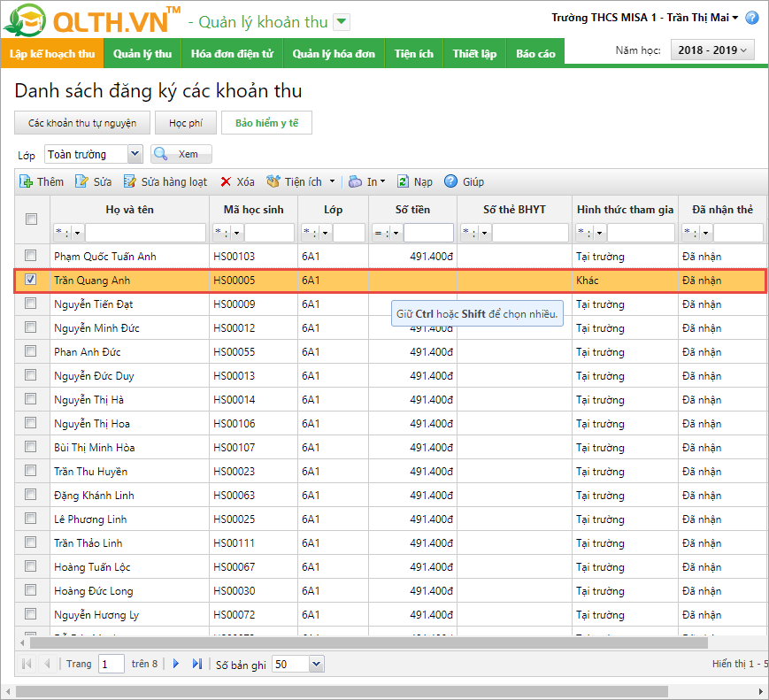Click the blue help icon beside user name
Image resolution: width=769 pixels, height=700 pixels.
751,18
